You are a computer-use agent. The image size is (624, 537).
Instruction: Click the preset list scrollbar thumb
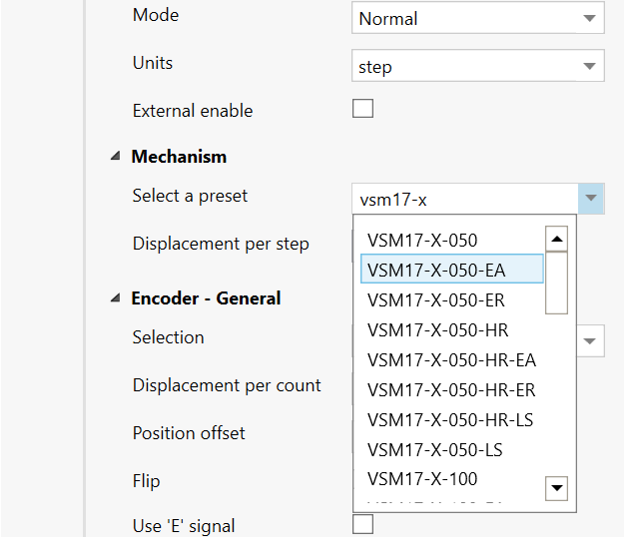pyautogui.click(x=557, y=283)
